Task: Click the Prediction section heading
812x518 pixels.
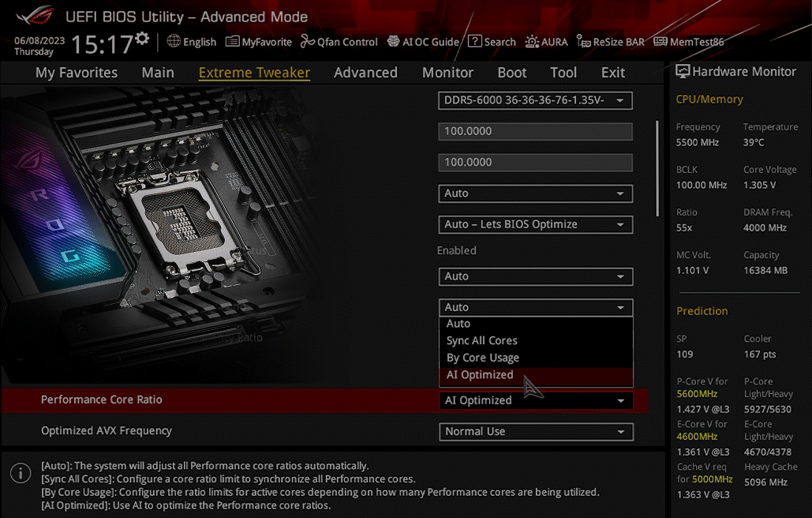Action: (702, 311)
